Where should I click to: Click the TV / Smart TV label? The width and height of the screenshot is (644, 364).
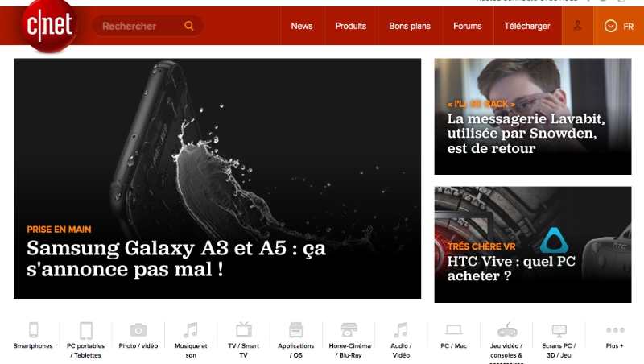[244, 350]
